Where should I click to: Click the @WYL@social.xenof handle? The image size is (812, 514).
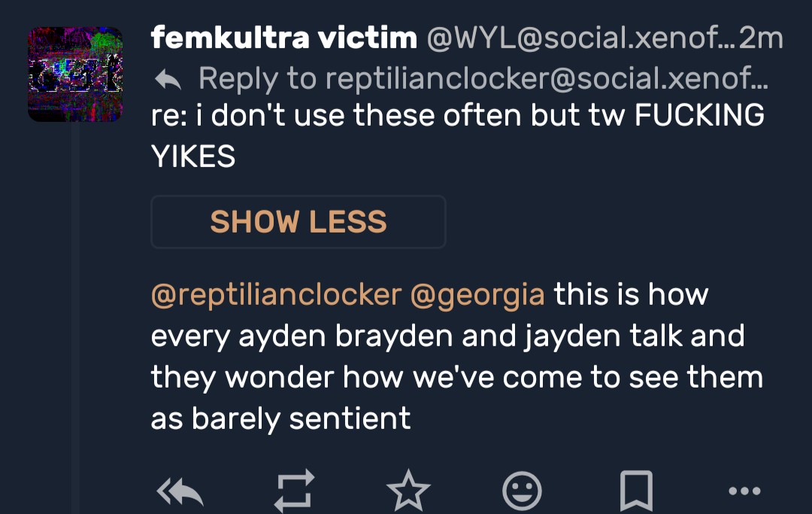[579, 38]
